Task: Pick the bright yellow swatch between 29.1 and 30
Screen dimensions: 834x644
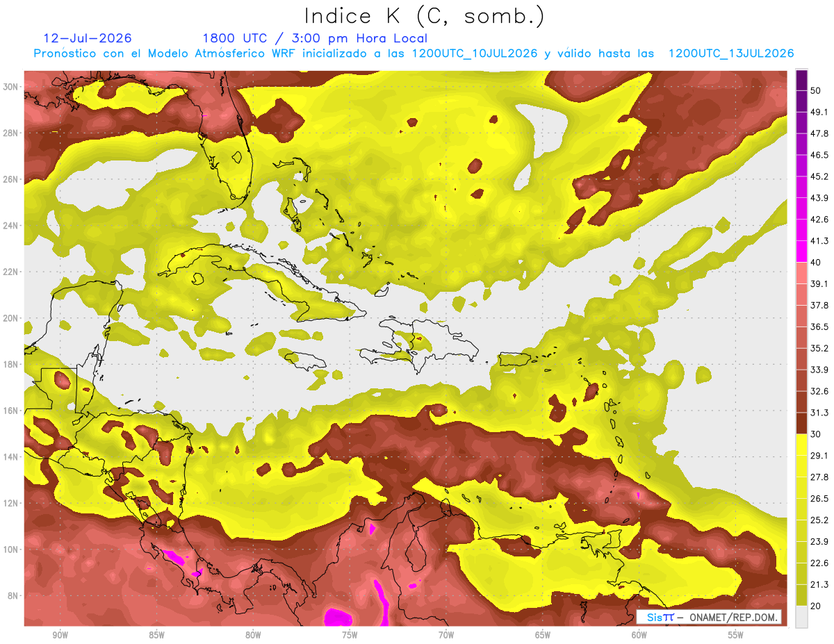Action: tap(801, 445)
